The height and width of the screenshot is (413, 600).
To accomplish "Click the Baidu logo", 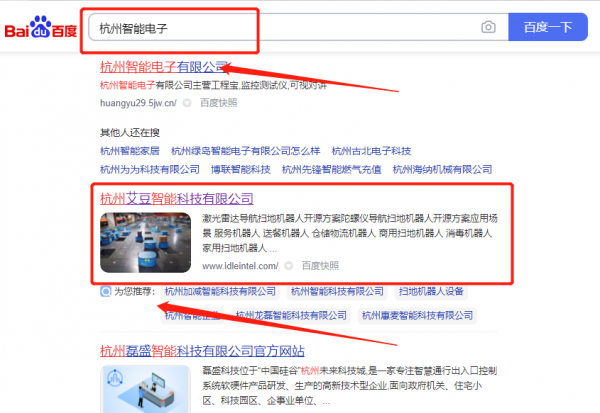I will [41, 27].
